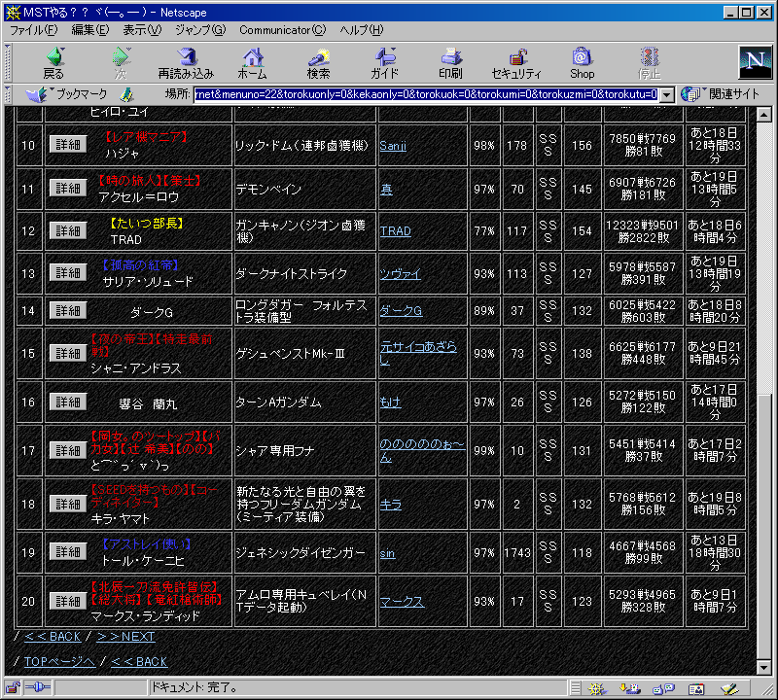Click the Netscape N logo
The image size is (778, 700).
[756, 62]
